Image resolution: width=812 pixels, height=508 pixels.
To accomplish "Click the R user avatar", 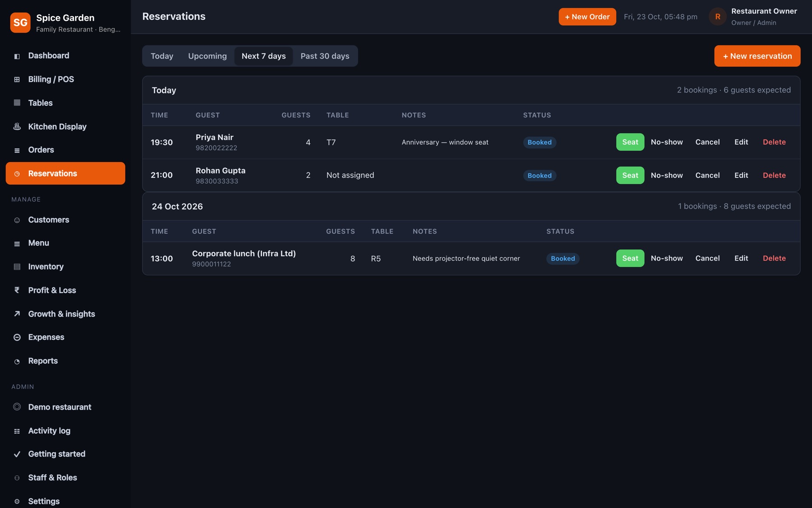I will click(x=717, y=17).
